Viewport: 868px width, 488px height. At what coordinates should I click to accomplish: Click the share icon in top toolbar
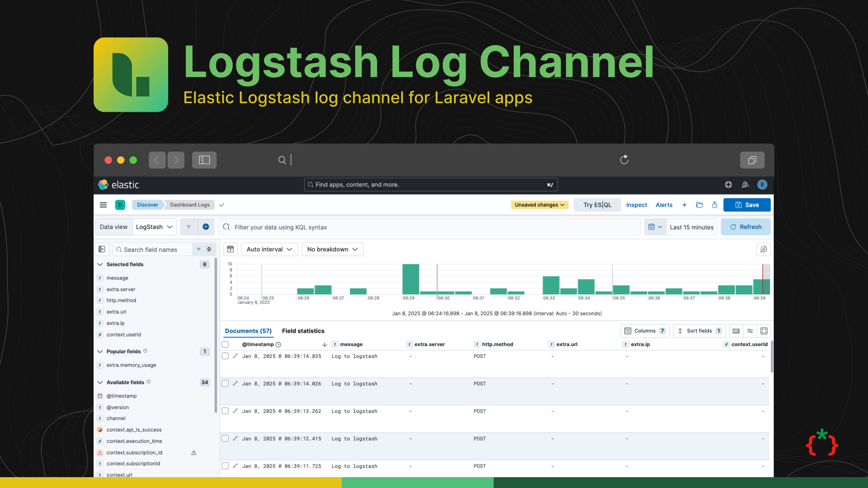tap(715, 205)
